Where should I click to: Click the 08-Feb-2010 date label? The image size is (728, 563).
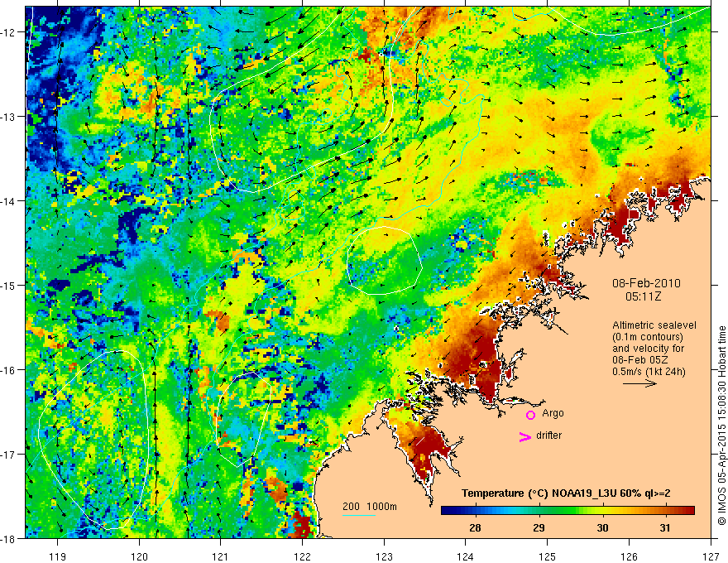click(x=646, y=283)
